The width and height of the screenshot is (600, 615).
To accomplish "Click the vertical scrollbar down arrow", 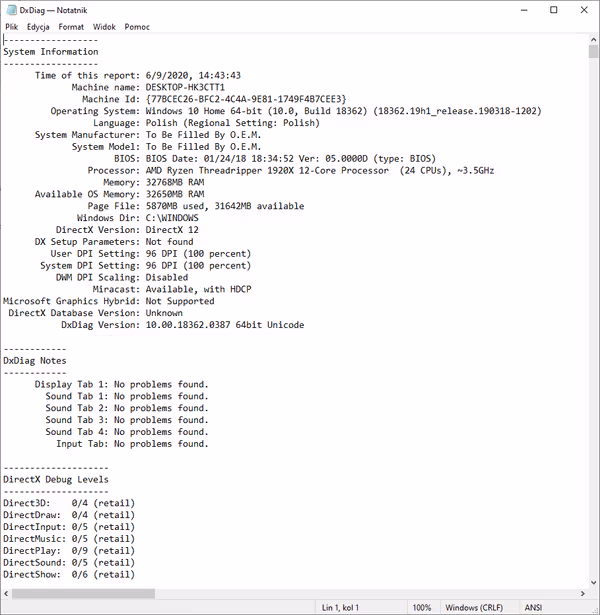I will coord(593,583).
